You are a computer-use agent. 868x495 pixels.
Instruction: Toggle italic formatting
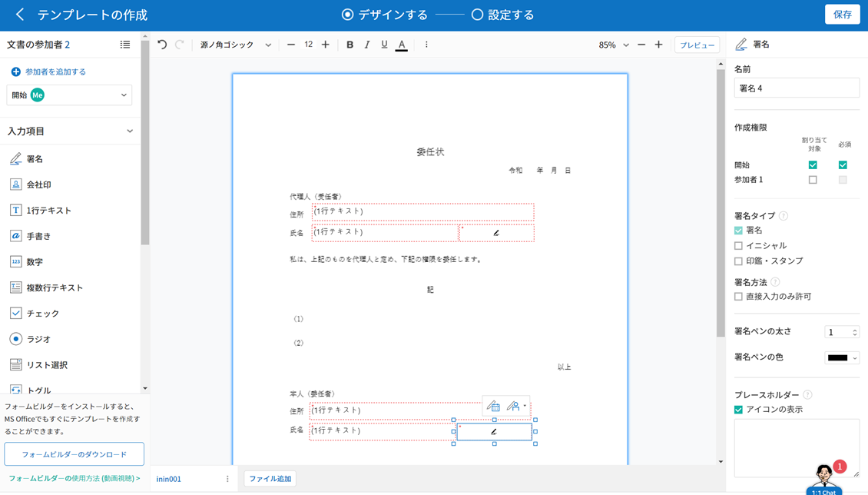click(367, 45)
